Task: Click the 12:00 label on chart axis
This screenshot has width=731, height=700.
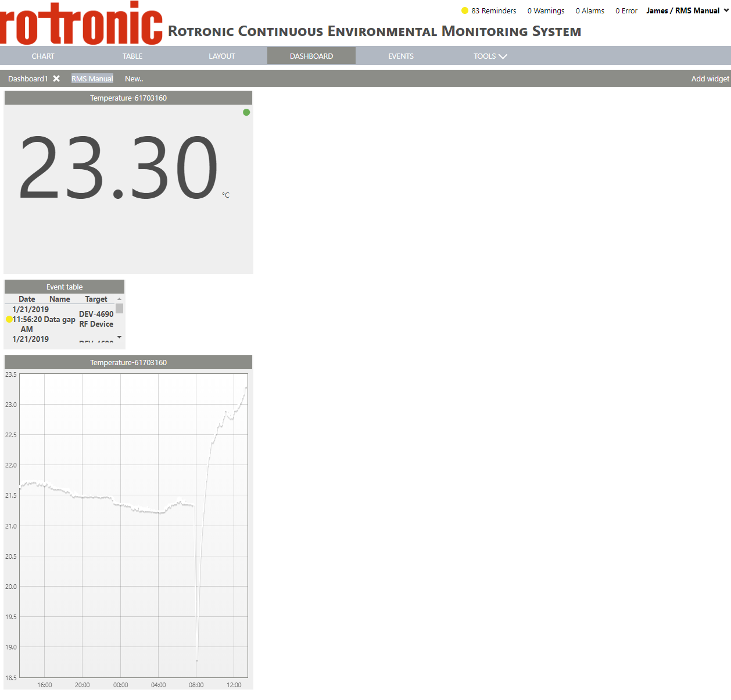Action: pyautogui.click(x=234, y=685)
